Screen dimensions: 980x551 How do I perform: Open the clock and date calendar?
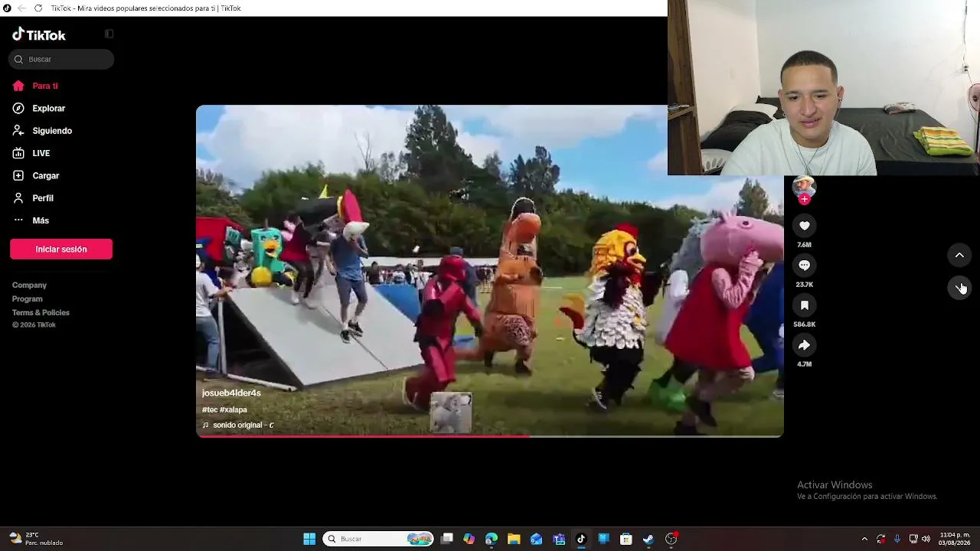(x=955, y=539)
